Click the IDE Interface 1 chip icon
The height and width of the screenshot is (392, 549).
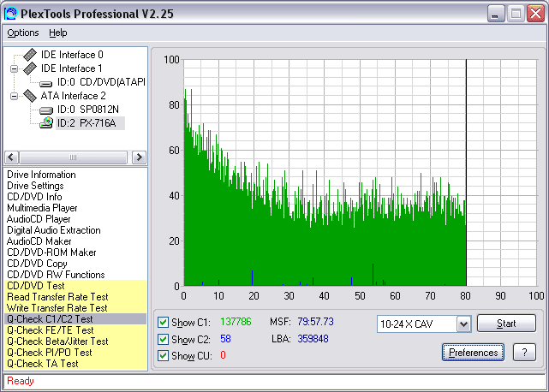(x=30, y=68)
